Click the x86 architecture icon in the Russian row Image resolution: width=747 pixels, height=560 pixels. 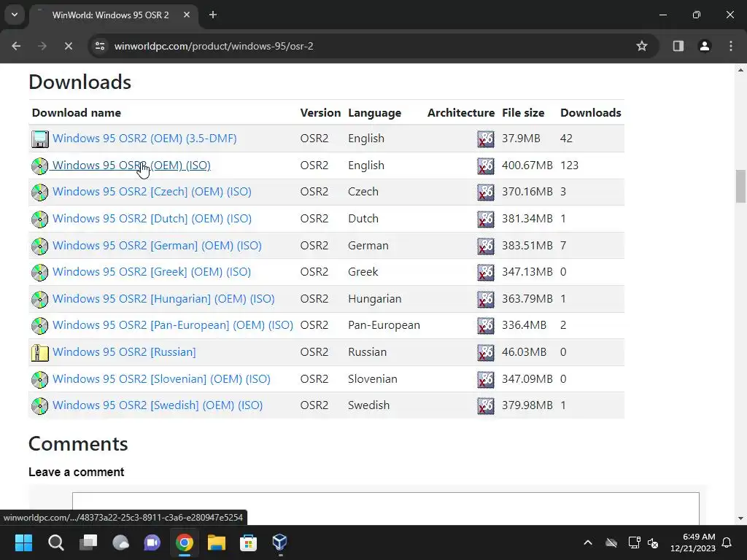[486, 352]
